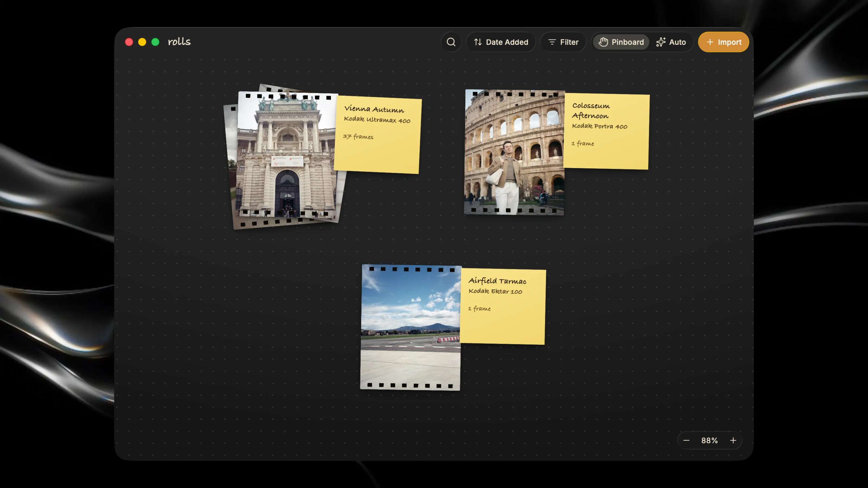Image resolution: width=868 pixels, height=488 pixels.
Task: Maximize the rolls window
Action: point(155,42)
